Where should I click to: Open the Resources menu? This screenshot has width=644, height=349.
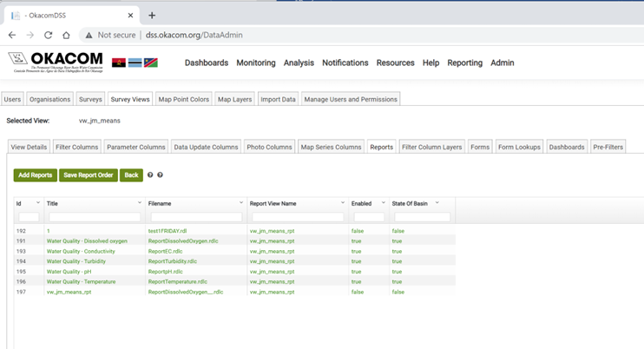click(395, 63)
